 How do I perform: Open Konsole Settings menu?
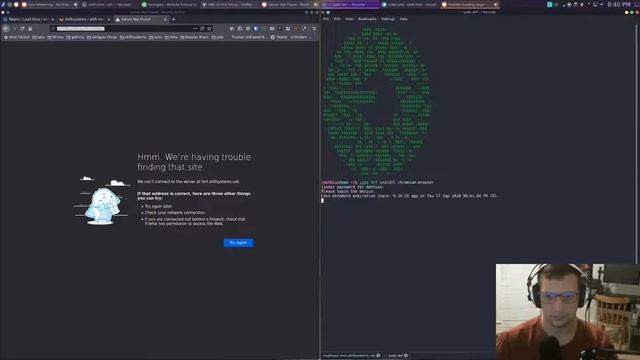388,19
